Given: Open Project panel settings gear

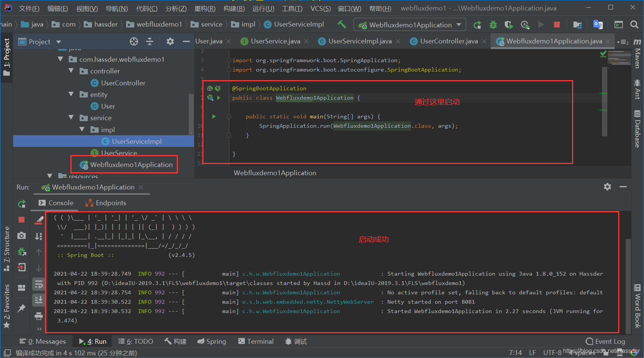Looking at the screenshot, I should pyautogui.click(x=170, y=42).
